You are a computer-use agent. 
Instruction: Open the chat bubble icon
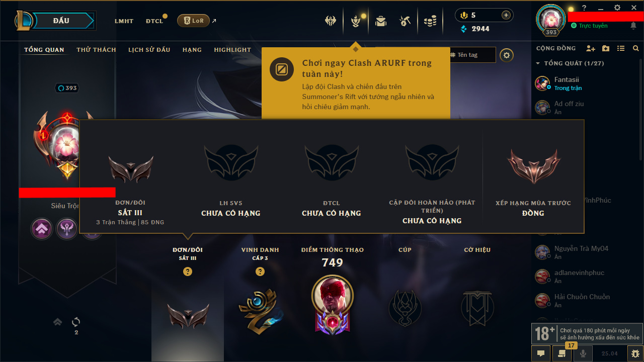click(x=541, y=353)
